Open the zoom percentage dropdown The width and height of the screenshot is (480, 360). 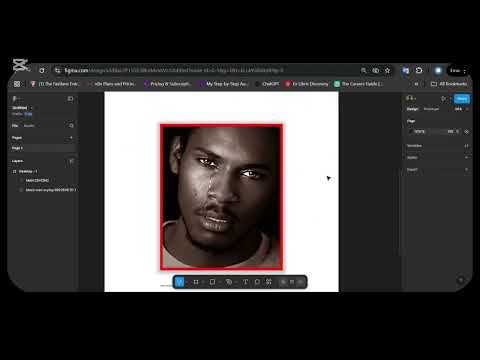click(461, 109)
